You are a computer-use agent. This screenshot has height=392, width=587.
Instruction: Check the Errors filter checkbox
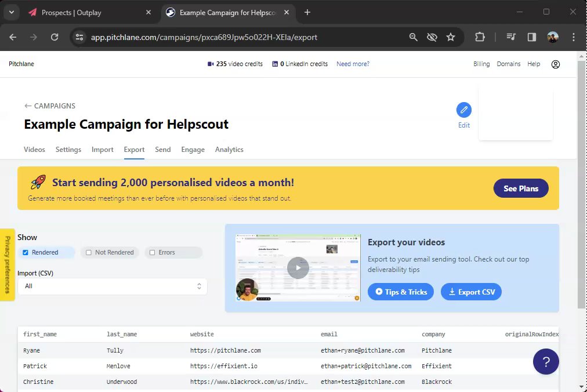[153, 252]
